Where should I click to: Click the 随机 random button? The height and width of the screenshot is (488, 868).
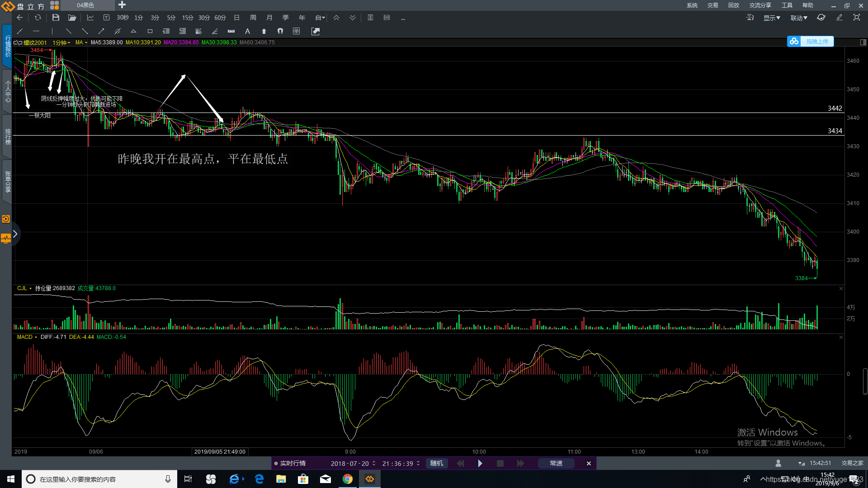(x=437, y=464)
